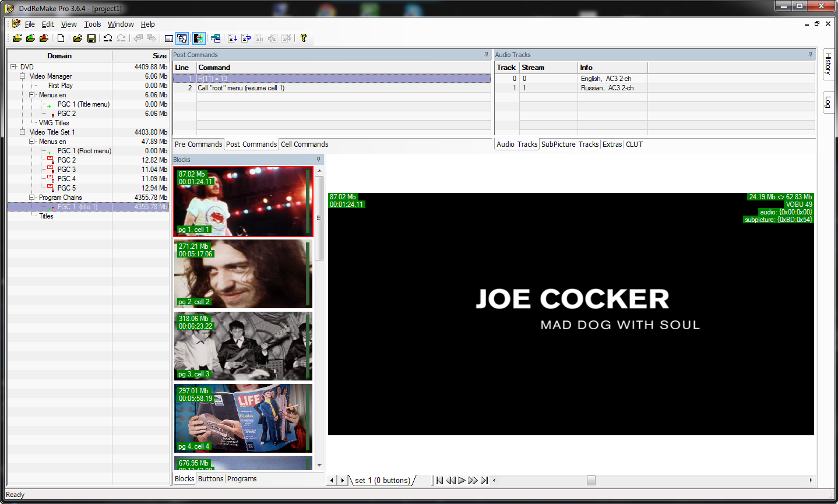
Task: Click the teal panels layout icon
Action: (x=216, y=38)
